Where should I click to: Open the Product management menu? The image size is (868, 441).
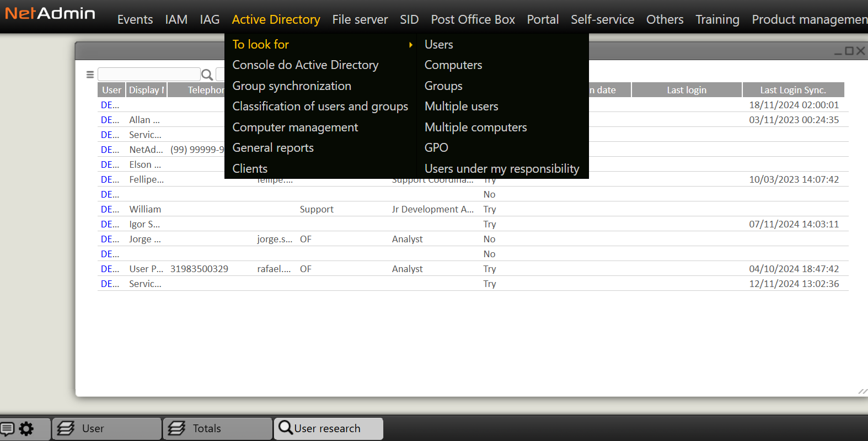(x=810, y=19)
